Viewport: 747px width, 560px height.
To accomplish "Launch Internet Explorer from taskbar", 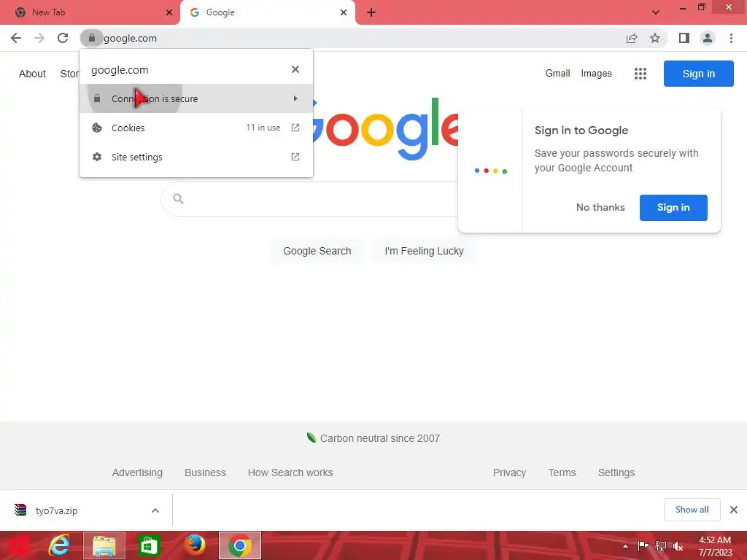I will (59, 545).
